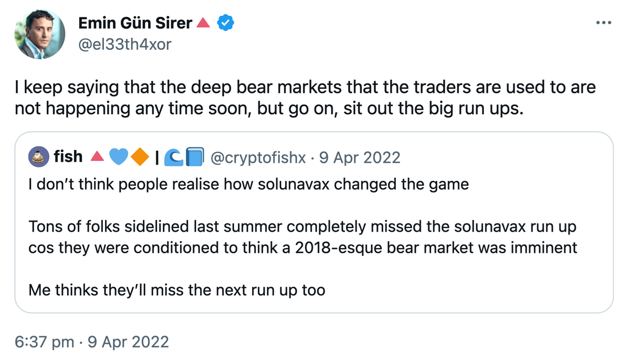Open the @cryptofishx handle
Screen dimensions: 630x364
(258, 157)
